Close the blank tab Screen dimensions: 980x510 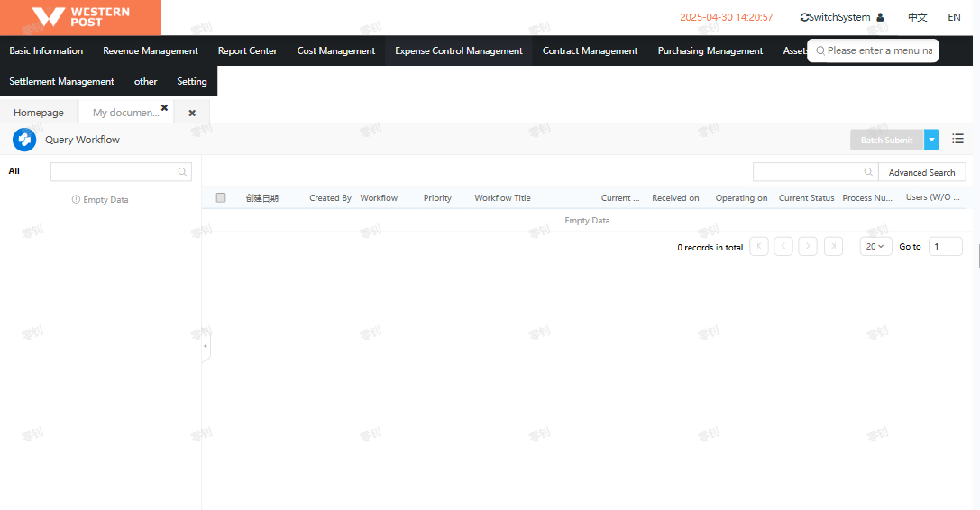click(193, 114)
